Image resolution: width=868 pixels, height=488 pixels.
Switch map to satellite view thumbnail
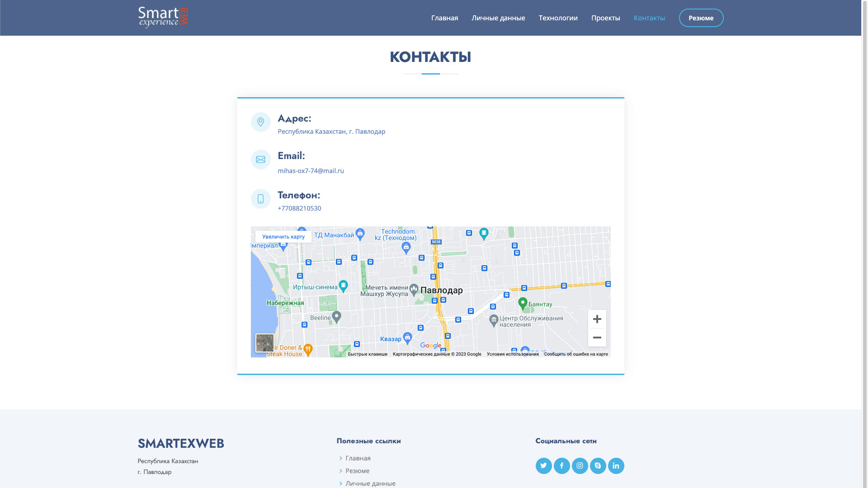pyautogui.click(x=264, y=343)
